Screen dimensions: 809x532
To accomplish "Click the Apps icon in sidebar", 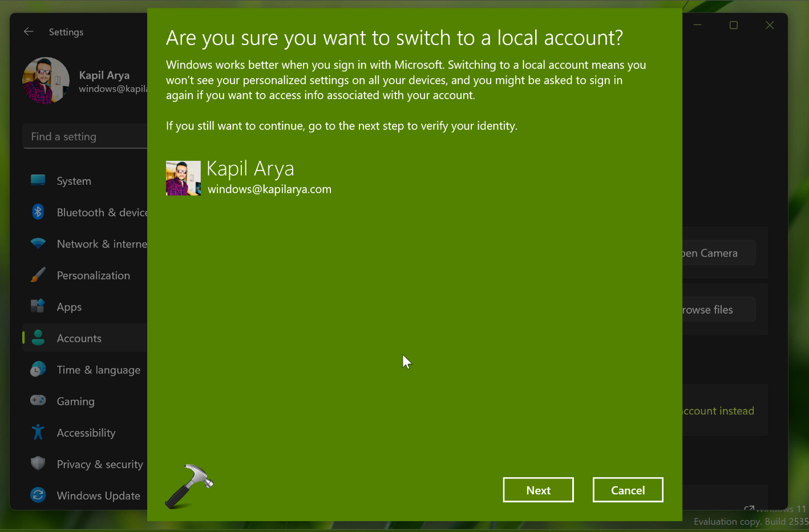I will pyautogui.click(x=38, y=307).
